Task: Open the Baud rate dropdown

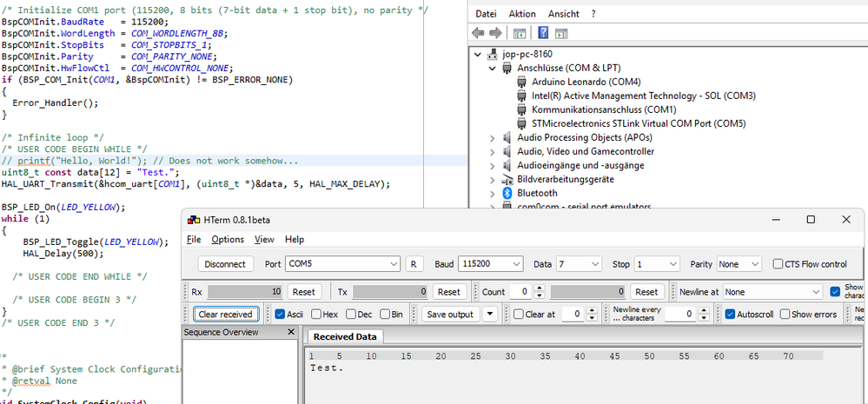Action: [x=516, y=264]
